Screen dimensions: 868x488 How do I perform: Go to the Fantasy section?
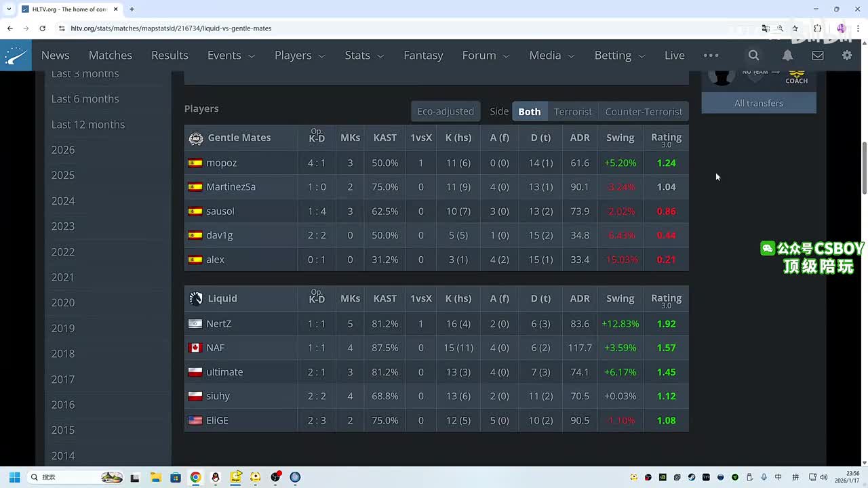423,56
